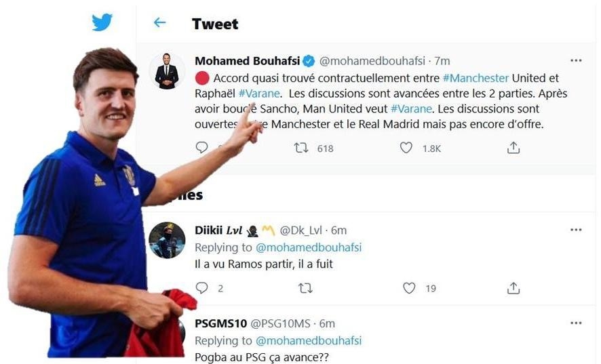Retweet the Diikii Lvl reply

[305, 288]
